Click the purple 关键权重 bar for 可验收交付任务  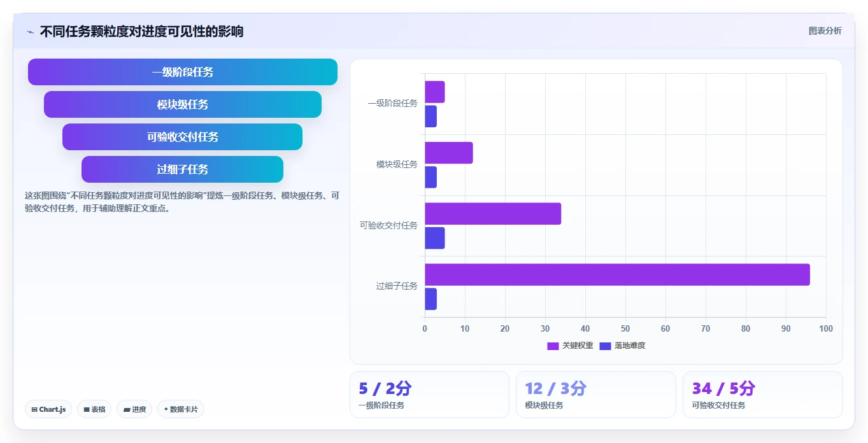point(493,213)
